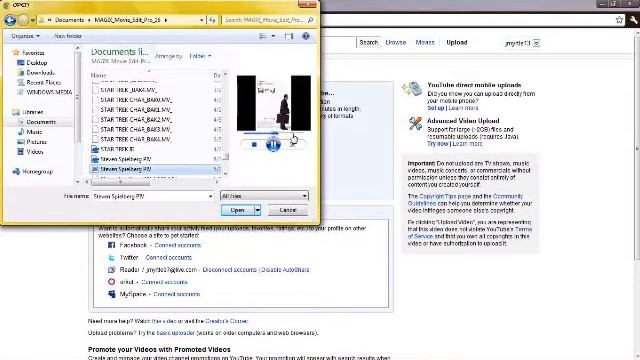Expand the File name dropdown arrow
This screenshot has width=640, height=360.
[210, 196]
